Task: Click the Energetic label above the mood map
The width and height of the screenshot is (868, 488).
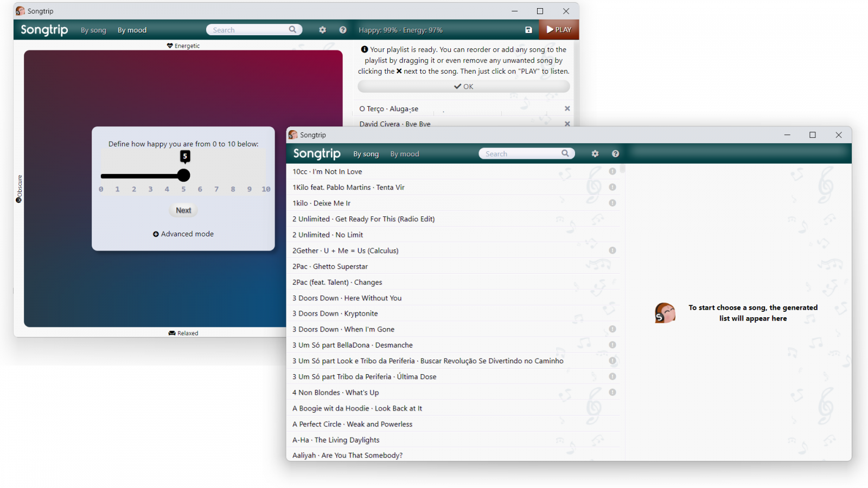Action: click(x=183, y=46)
